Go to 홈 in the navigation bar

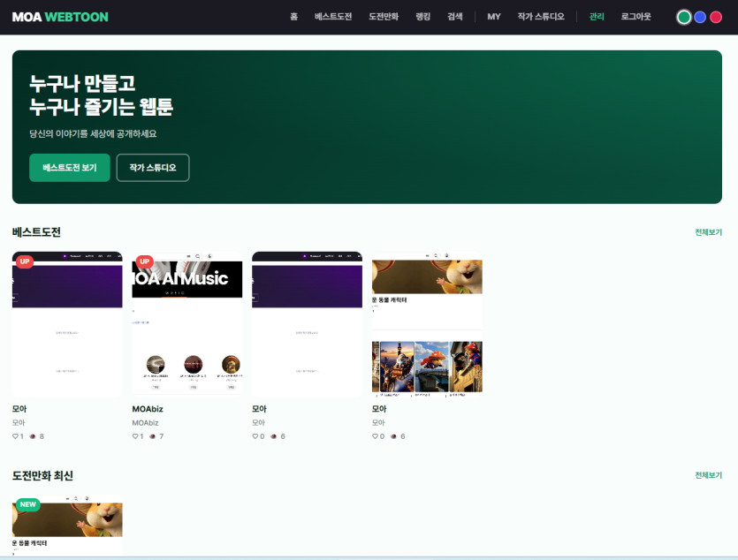coord(293,17)
